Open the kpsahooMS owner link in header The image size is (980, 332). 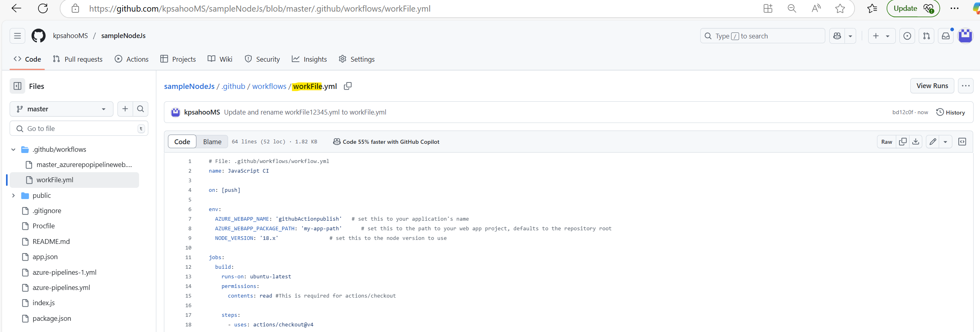71,36
